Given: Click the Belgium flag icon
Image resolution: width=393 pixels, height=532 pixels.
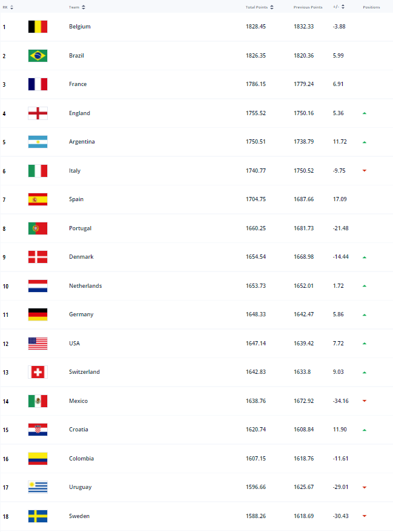Looking at the screenshot, I should pos(38,27).
